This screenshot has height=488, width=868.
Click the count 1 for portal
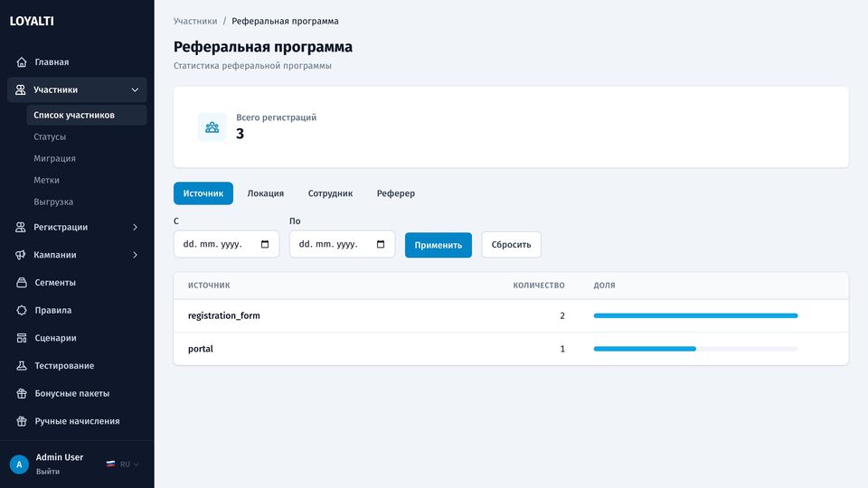point(562,349)
